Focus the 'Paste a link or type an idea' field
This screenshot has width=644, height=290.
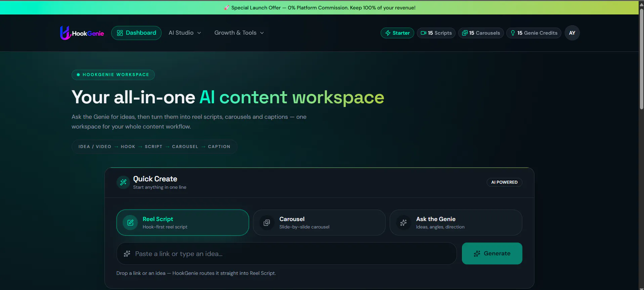pyautogui.click(x=287, y=254)
